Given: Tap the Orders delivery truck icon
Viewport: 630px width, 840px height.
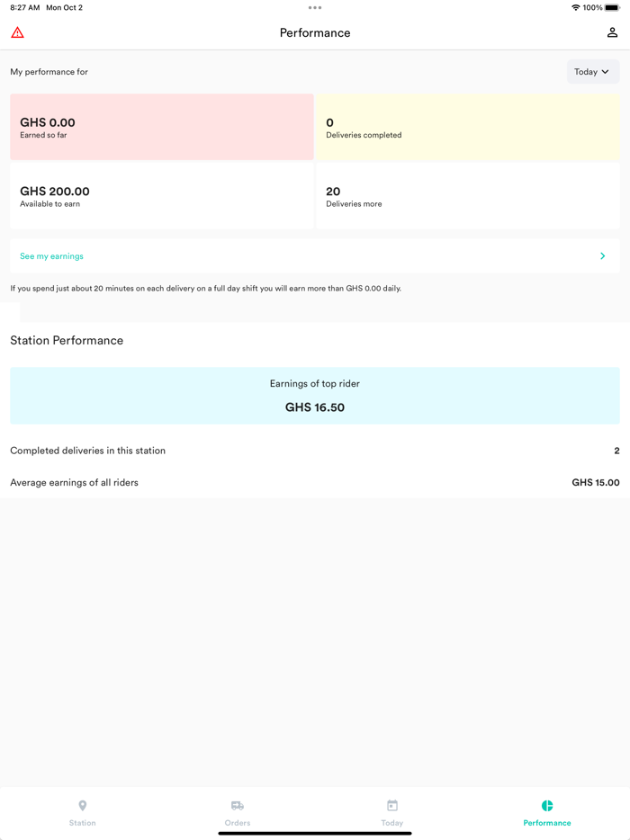Looking at the screenshot, I should pyautogui.click(x=237, y=807).
